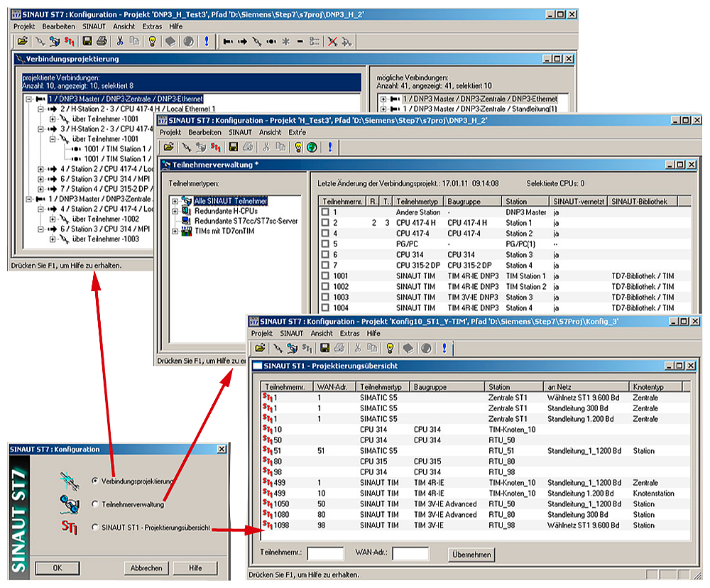Click right arrow icon in connection toolbar
The width and height of the screenshot is (710, 588).
(x=243, y=42)
